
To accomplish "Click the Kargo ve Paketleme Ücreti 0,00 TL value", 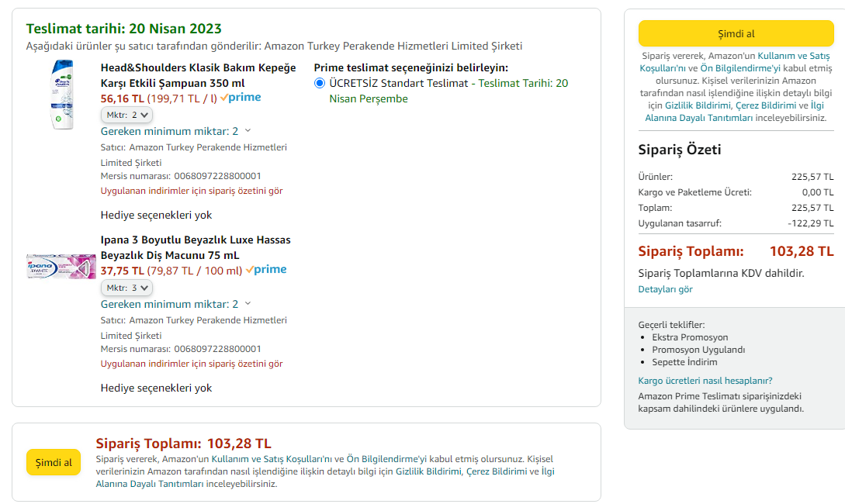I will click(818, 192).
